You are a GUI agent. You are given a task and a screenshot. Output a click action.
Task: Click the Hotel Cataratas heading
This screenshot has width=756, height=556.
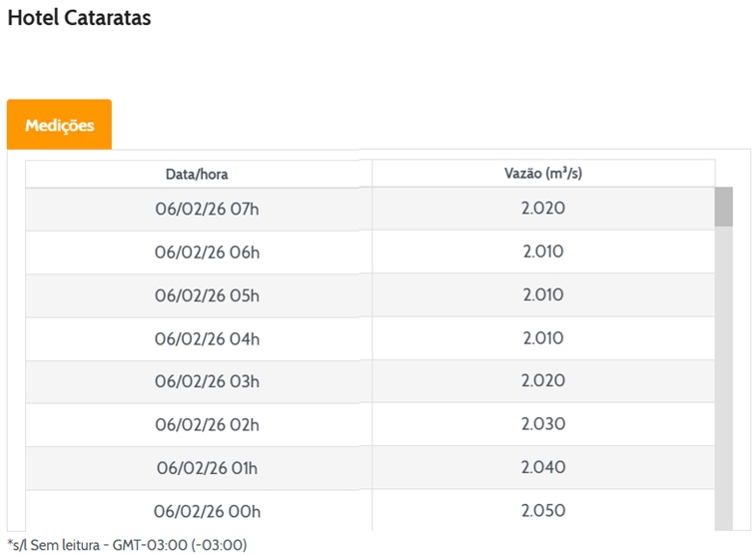click(x=79, y=18)
